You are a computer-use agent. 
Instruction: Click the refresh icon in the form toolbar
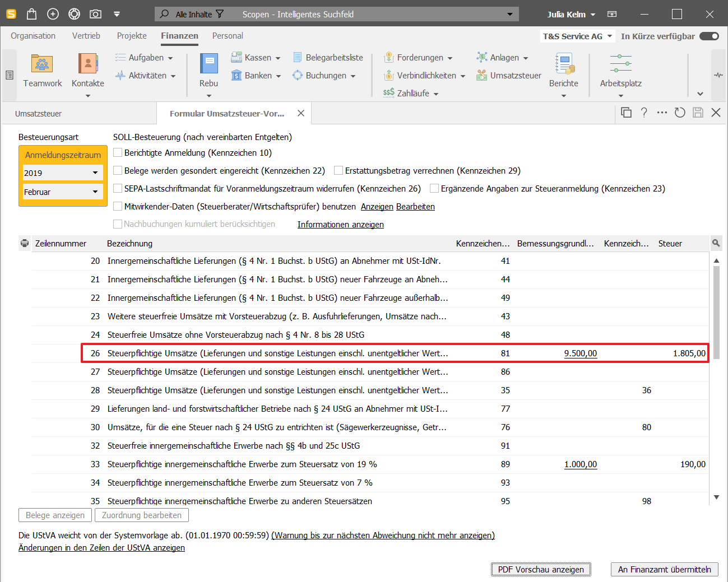(x=680, y=113)
